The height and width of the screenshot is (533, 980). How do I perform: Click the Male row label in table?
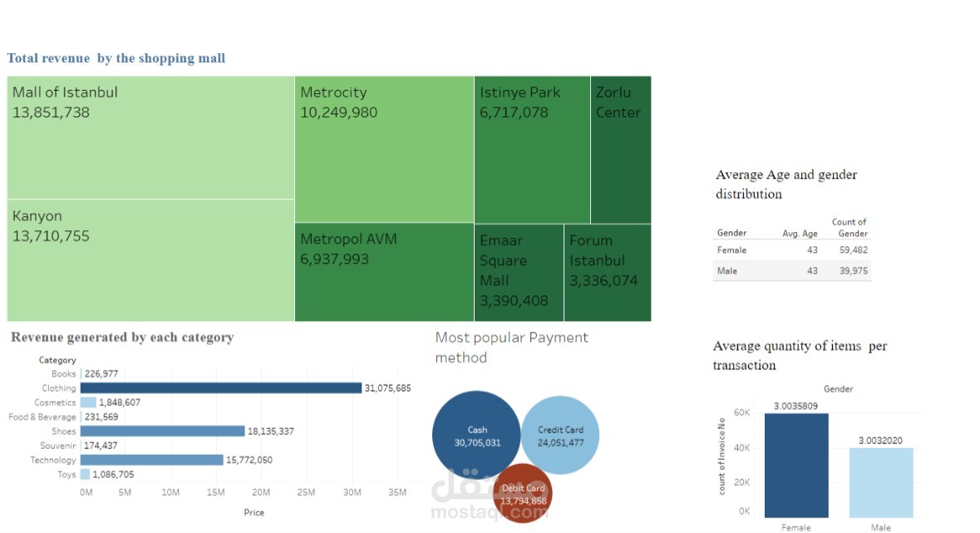[x=726, y=271]
